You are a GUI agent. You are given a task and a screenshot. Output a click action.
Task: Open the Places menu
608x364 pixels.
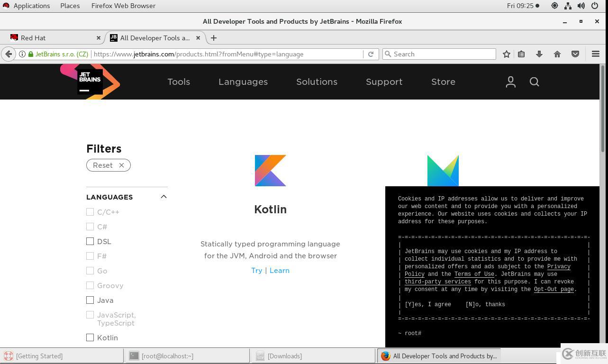pos(70,6)
